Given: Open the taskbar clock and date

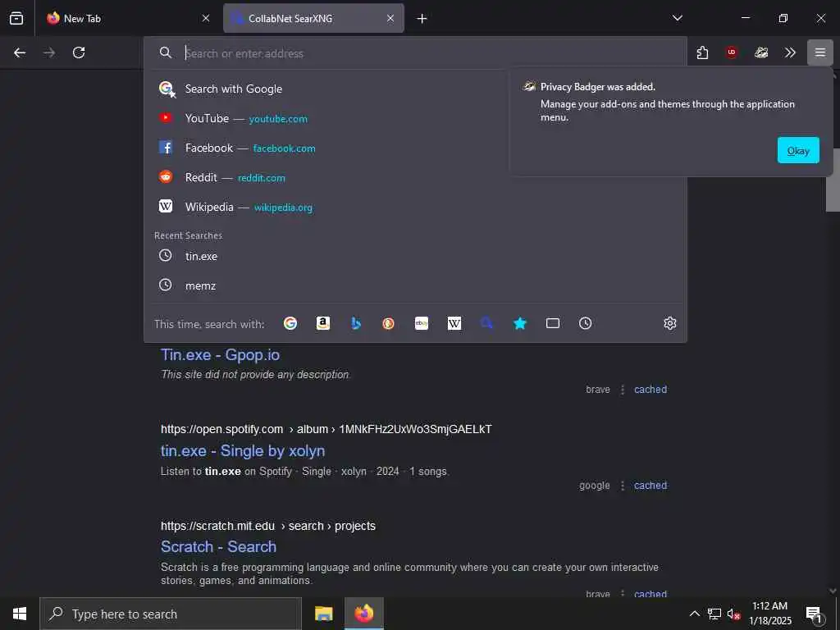Looking at the screenshot, I should (x=769, y=614).
